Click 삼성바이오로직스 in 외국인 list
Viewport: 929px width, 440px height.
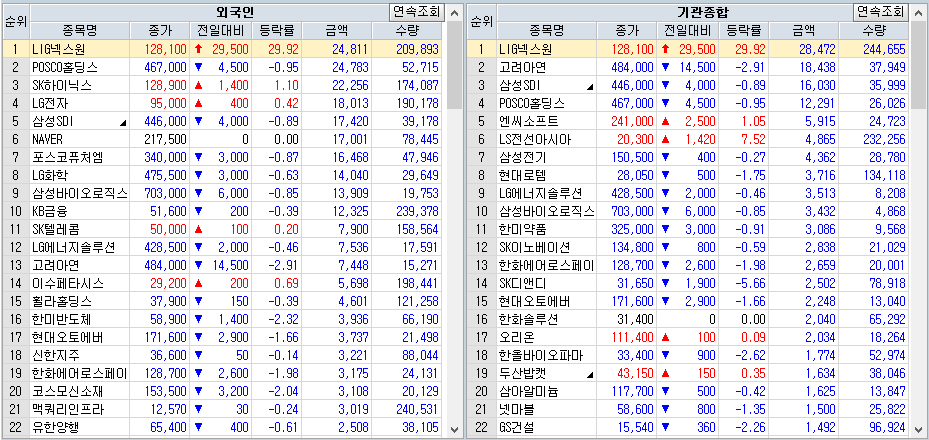pyautogui.click(x=79, y=193)
